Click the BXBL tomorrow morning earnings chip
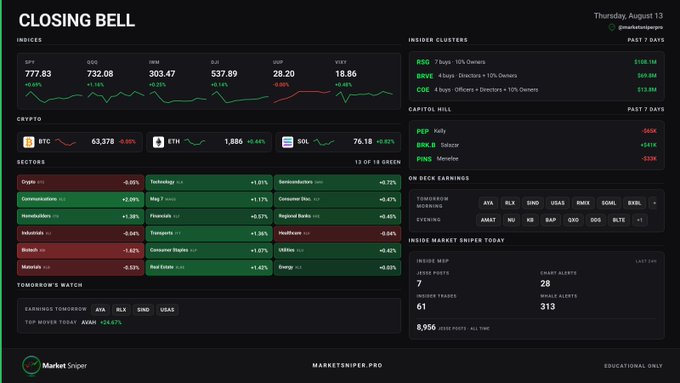 point(634,203)
